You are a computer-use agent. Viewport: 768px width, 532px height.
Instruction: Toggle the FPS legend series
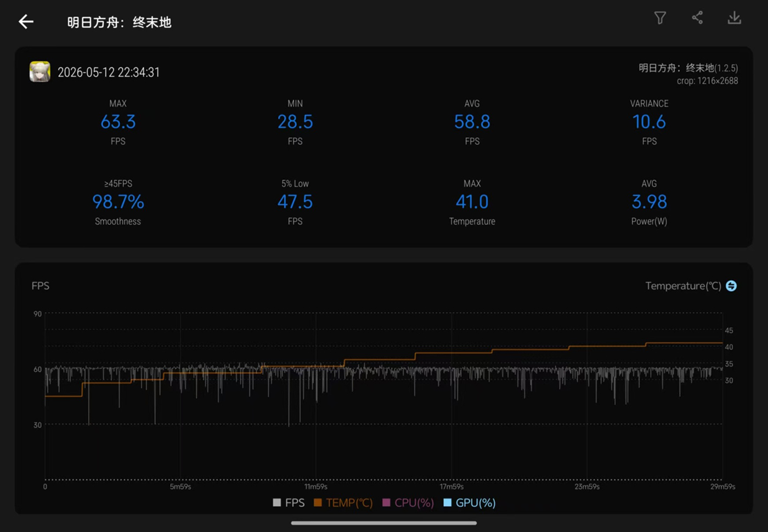pyautogui.click(x=289, y=503)
